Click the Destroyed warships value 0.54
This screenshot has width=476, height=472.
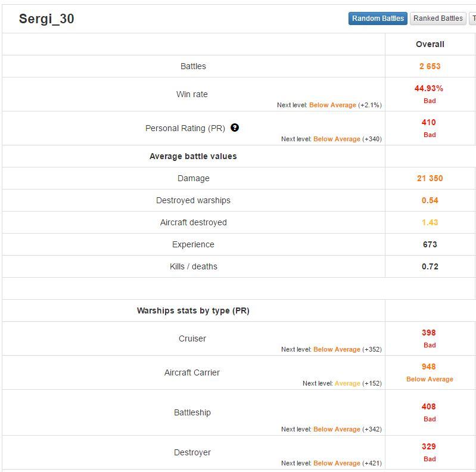click(430, 200)
